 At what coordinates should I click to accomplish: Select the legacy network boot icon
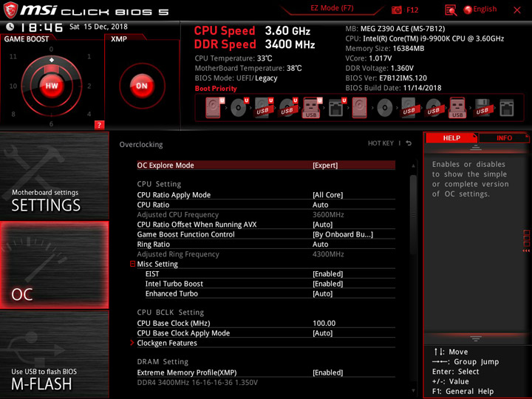pos(507,108)
